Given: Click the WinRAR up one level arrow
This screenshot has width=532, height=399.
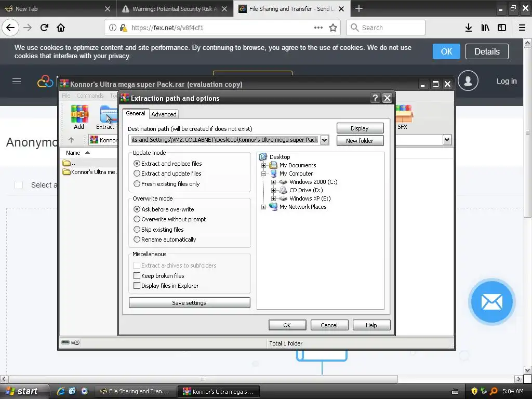Looking at the screenshot, I should click(x=71, y=140).
